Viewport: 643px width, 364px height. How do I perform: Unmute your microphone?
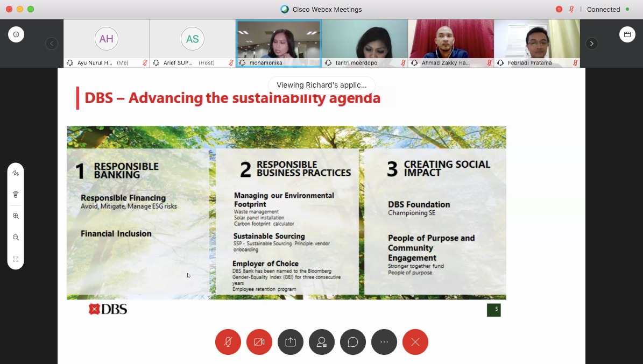(x=228, y=342)
